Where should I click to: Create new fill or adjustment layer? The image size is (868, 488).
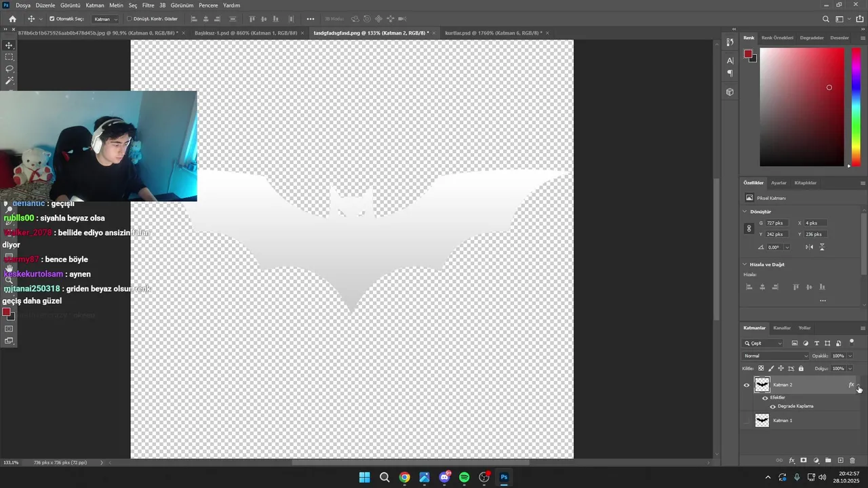816,461
